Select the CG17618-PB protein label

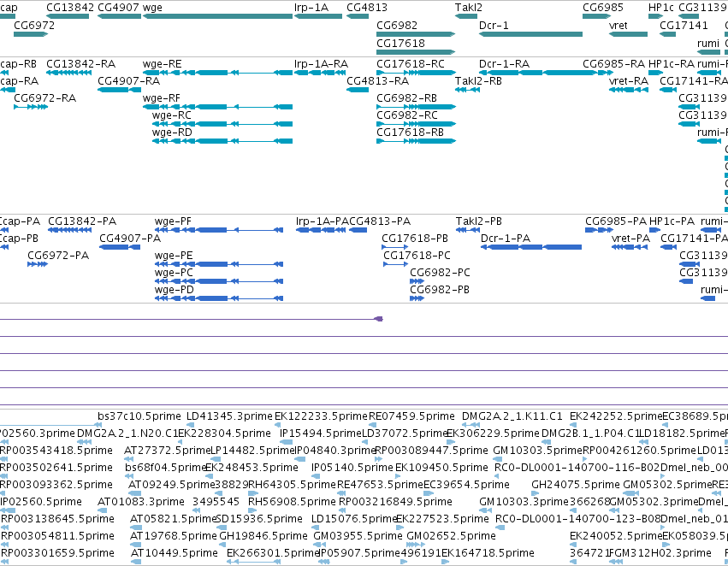coord(415,239)
